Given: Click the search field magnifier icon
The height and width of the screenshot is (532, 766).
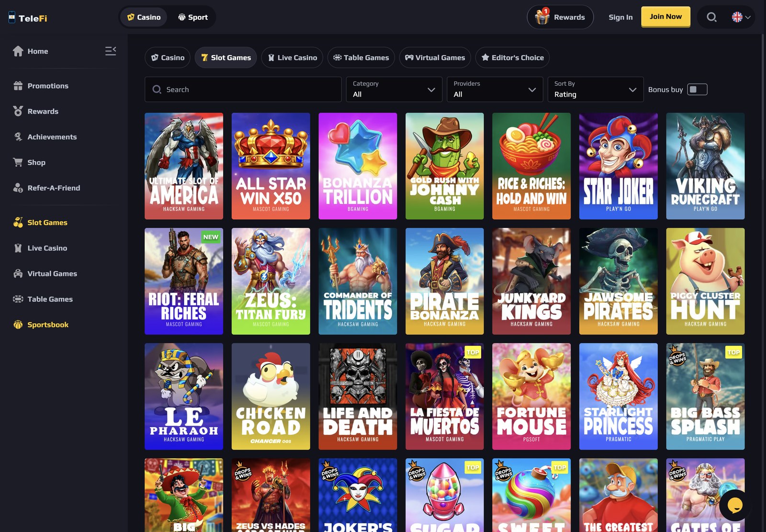Looking at the screenshot, I should [x=157, y=90].
